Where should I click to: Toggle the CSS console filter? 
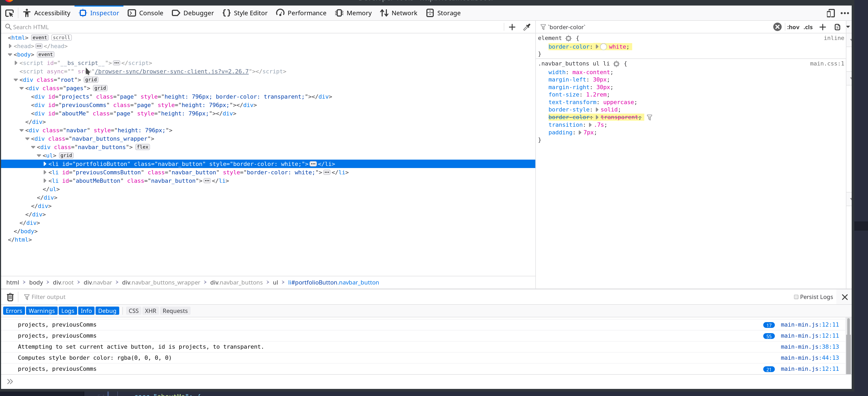coord(133,311)
